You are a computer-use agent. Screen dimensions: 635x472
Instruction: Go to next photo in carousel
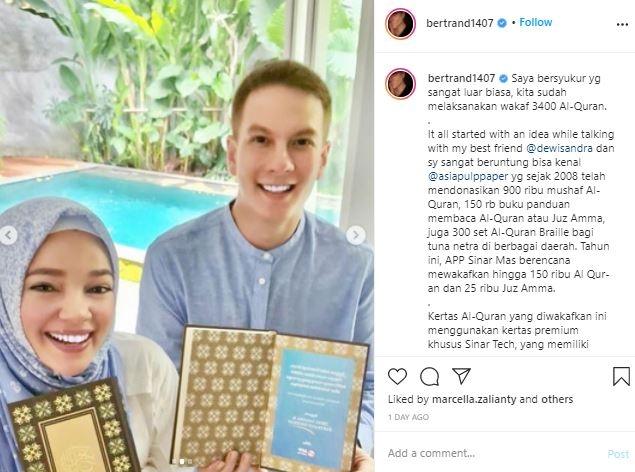point(356,235)
